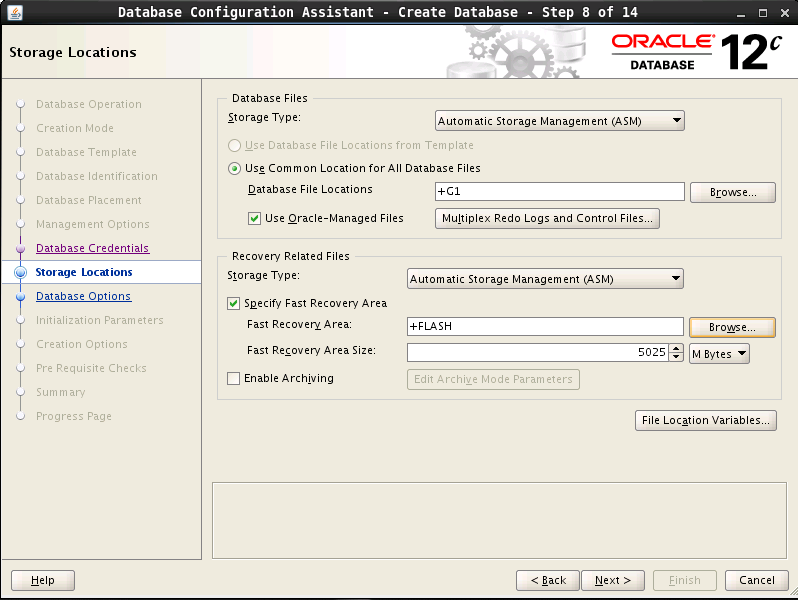Uncheck Specify Fast Recovery Area
This screenshot has height=600, width=798.
pyautogui.click(x=234, y=303)
